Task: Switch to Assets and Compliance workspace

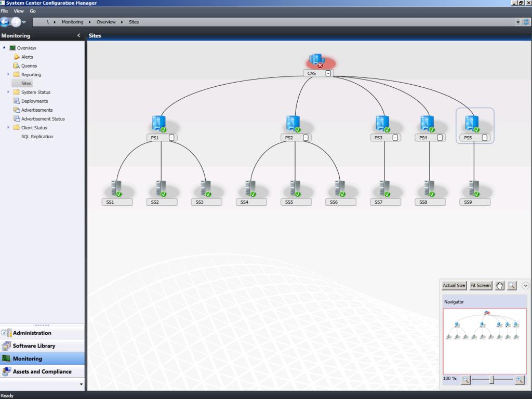Action: [42, 371]
